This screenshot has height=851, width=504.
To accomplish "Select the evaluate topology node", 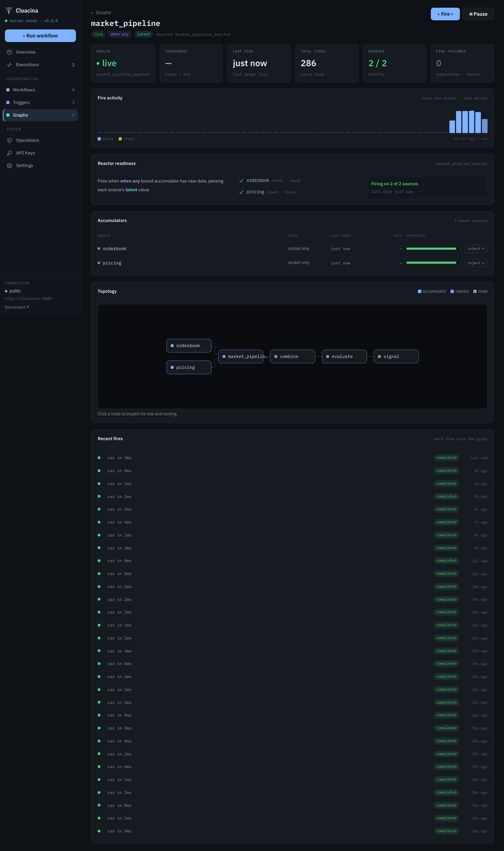I will (344, 357).
